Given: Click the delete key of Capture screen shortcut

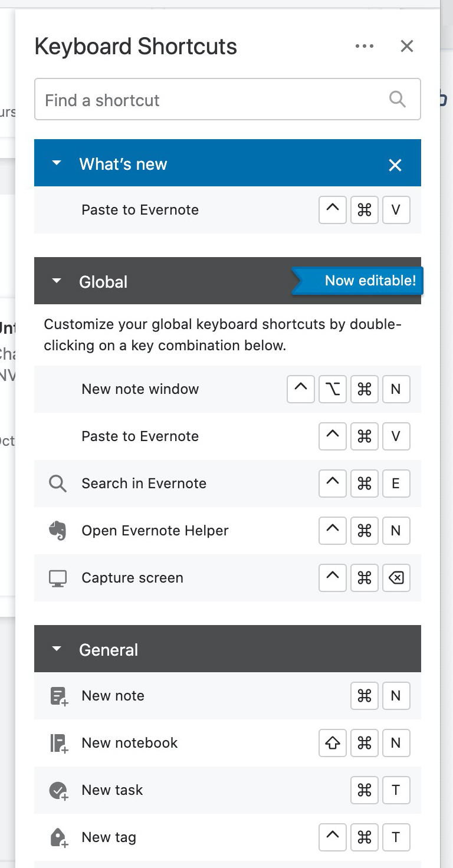Looking at the screenshot, I should 396,578.
